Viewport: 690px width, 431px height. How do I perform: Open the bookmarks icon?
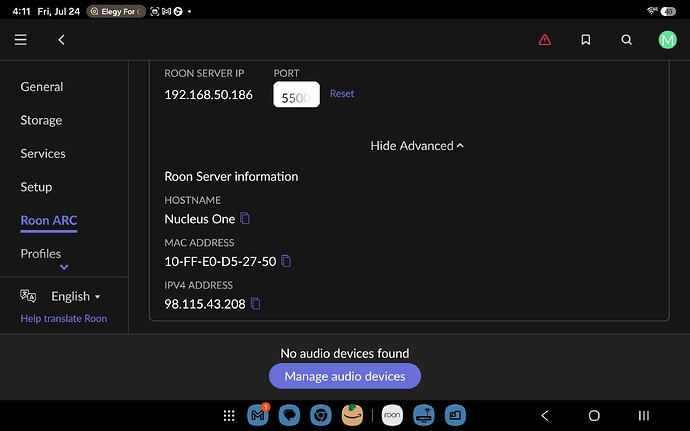click(x=585, y=40)
